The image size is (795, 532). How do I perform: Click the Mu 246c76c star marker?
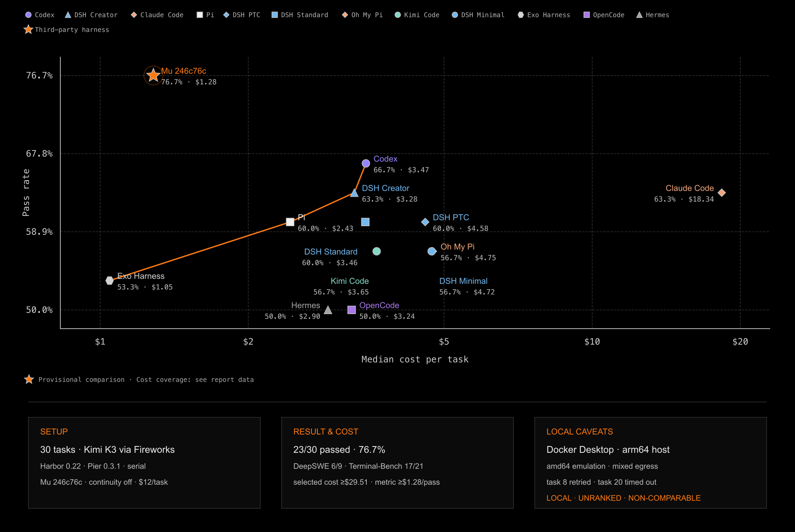(x=153, y=75)
